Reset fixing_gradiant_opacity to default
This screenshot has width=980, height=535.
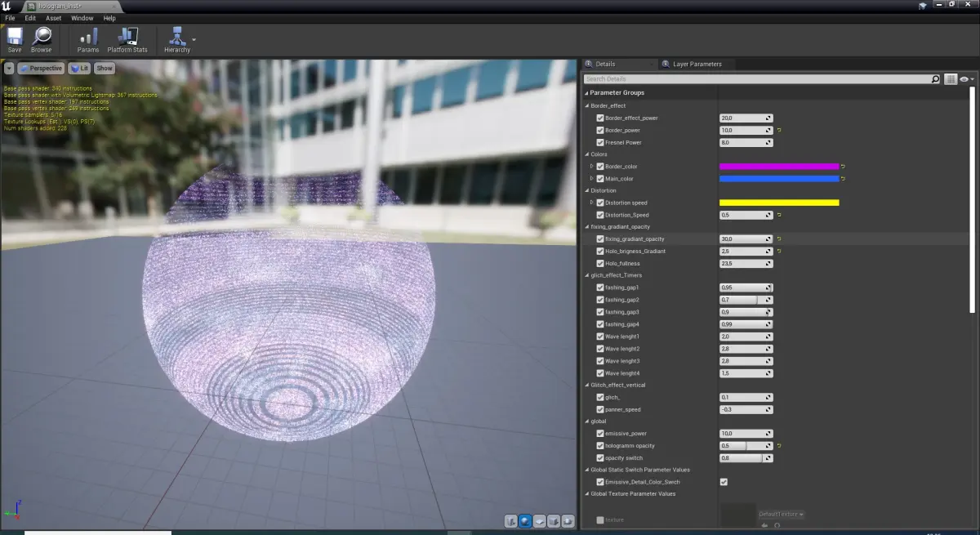coord(779,239)
